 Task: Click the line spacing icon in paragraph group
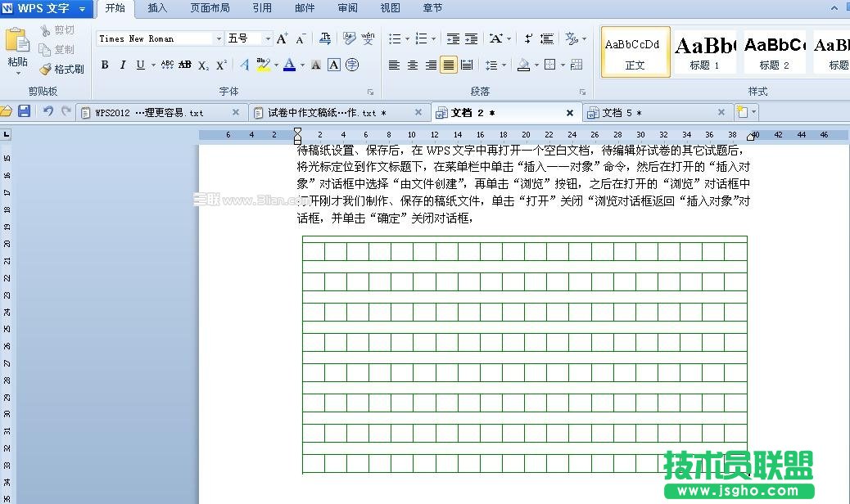[x=491, y=65]
